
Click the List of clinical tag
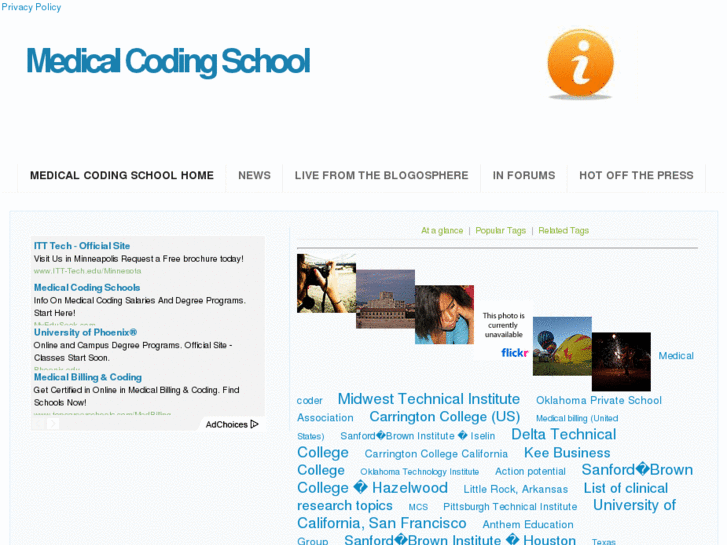point(625,488)
